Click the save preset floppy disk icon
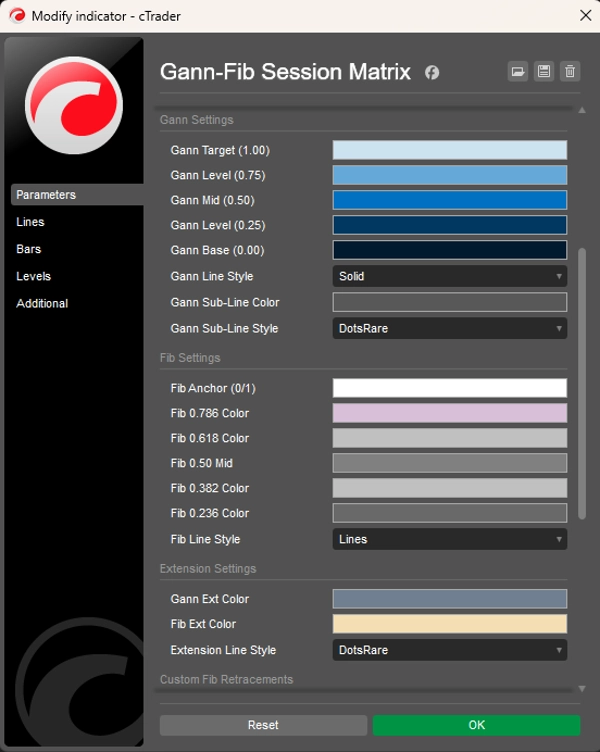This screenshot has height=752, width=600. click(x=543, y=71)
